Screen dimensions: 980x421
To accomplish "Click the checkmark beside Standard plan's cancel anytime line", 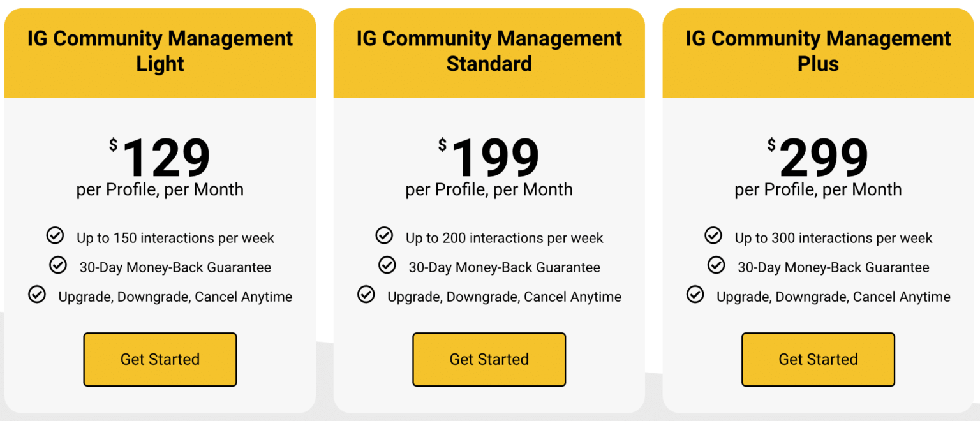I will coord(366,295).
